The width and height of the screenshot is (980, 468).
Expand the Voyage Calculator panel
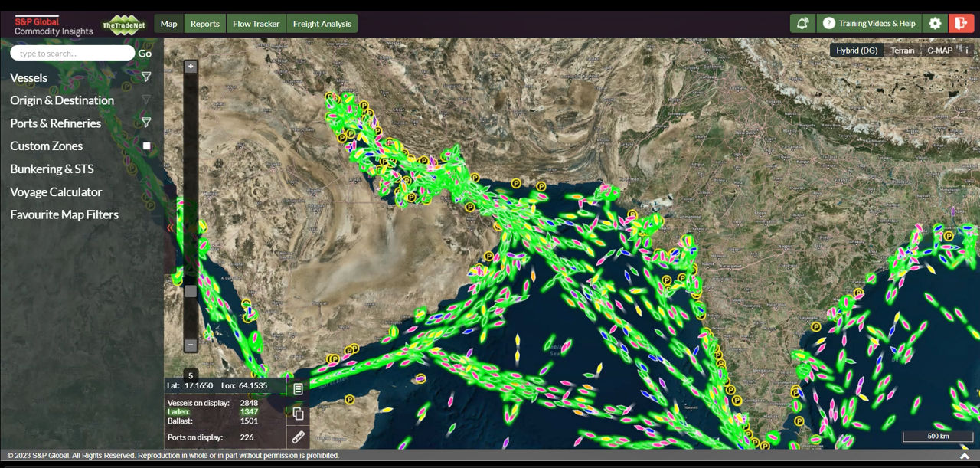point(56,191)
